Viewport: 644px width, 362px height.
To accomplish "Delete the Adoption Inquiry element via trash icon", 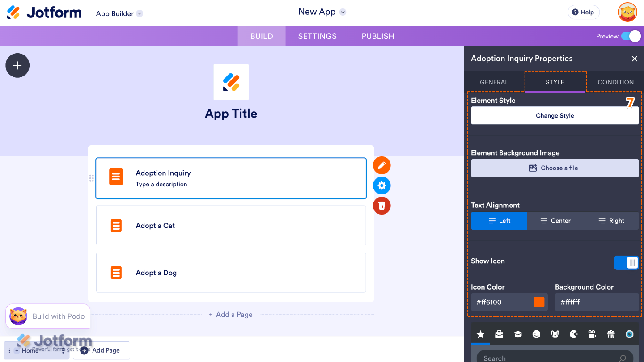I will tap(381, 206).
